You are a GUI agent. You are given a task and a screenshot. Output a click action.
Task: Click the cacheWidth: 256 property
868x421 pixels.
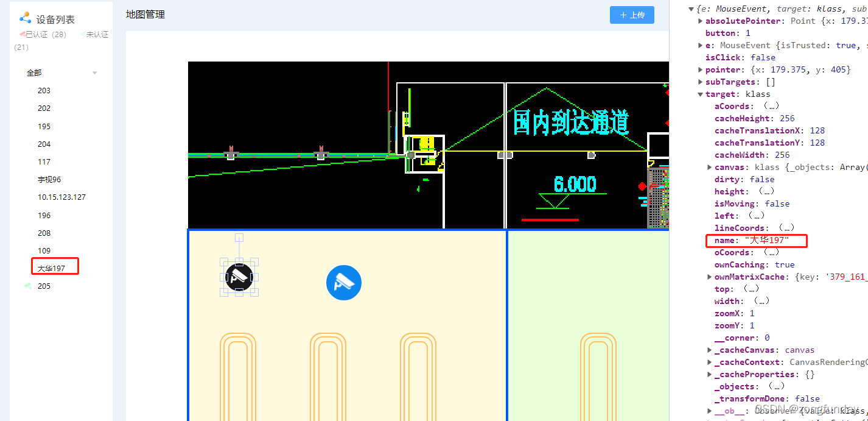point(752,155)
